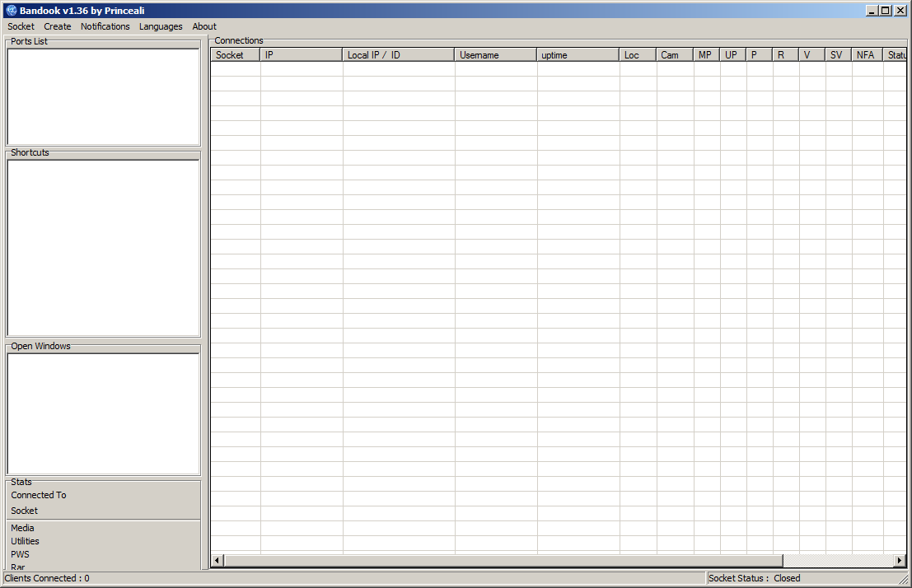The image size is (912, 588).
Task: Open the Notifications menu
Action: click(105, 26)
